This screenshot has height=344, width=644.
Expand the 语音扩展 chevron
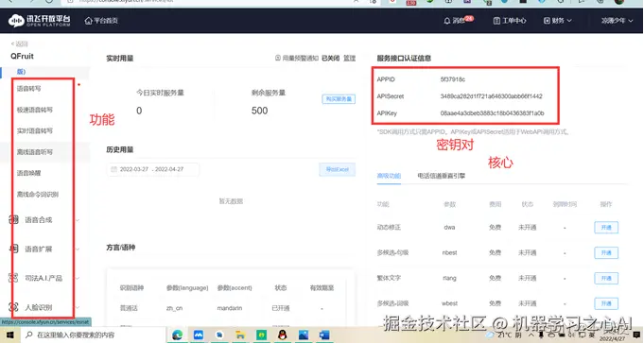click(78, 249)
